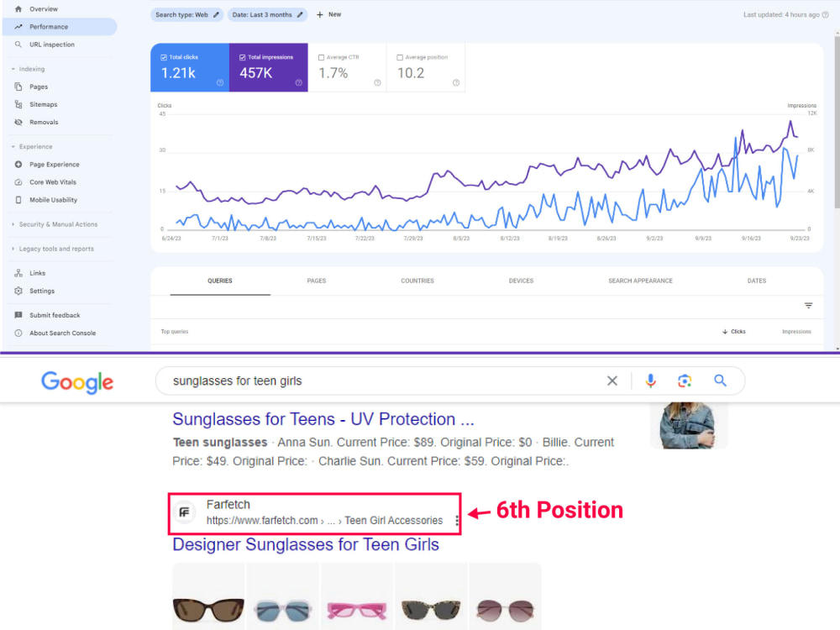Click the Google search magnifier icon
The image size is (840, 630).
tap(720, 381)
